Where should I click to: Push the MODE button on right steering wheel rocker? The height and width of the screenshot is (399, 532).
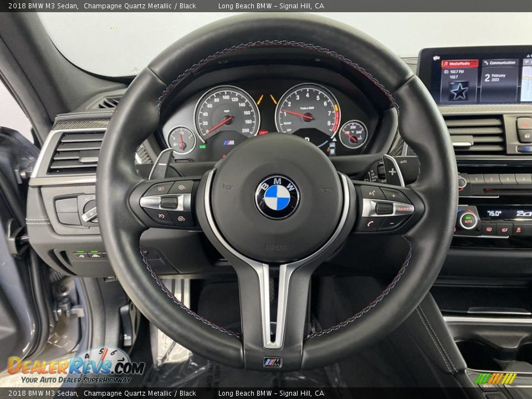[x=403, y=209]
